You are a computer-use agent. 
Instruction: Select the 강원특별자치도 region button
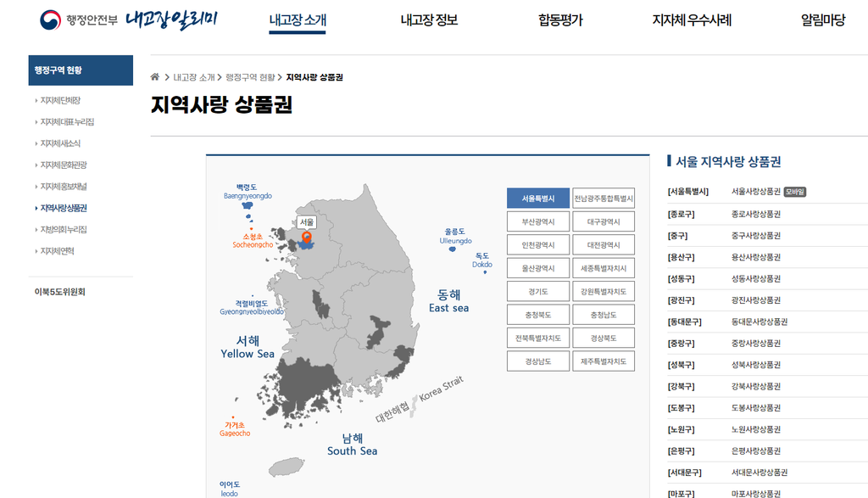point(604,291)
